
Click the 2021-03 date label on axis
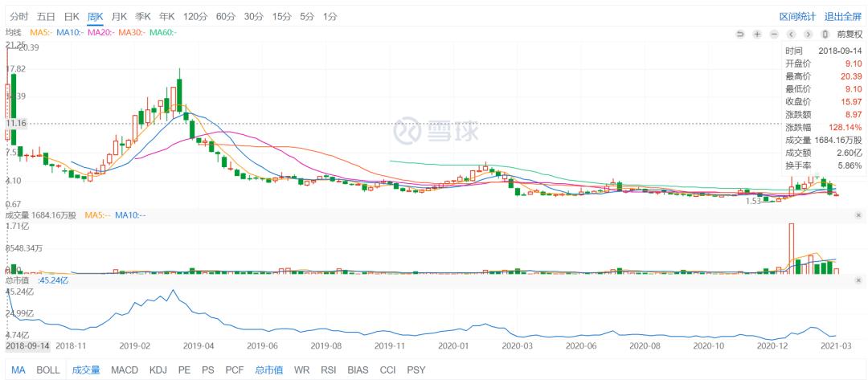click(836, 345)
